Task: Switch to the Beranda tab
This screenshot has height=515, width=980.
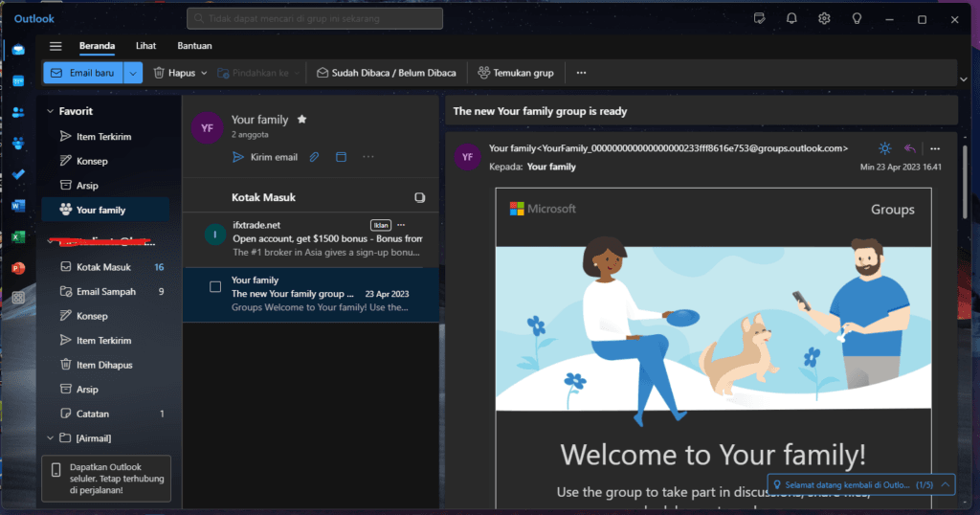Action: 97,46
